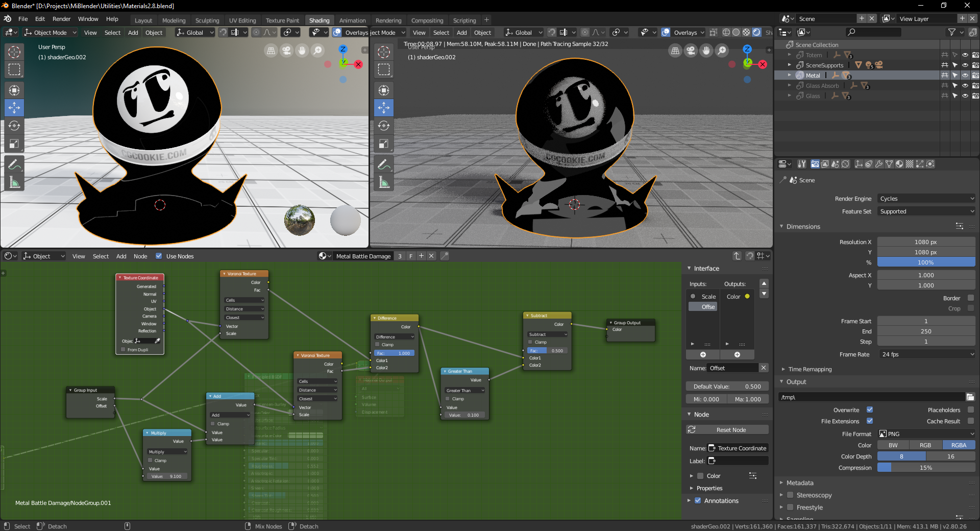The width and height of the screenshot is (980, 531).
Task: Toggle render camera icon for the Glass collection
Action: (975, 95)
